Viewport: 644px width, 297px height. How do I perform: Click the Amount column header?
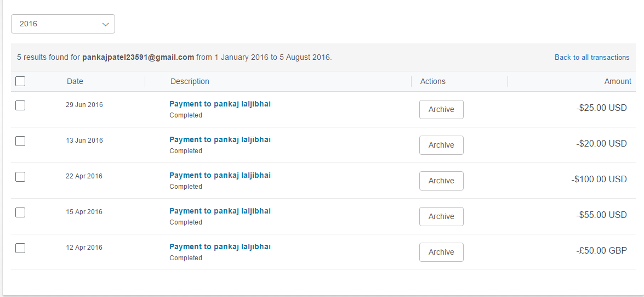pos(618,81)
